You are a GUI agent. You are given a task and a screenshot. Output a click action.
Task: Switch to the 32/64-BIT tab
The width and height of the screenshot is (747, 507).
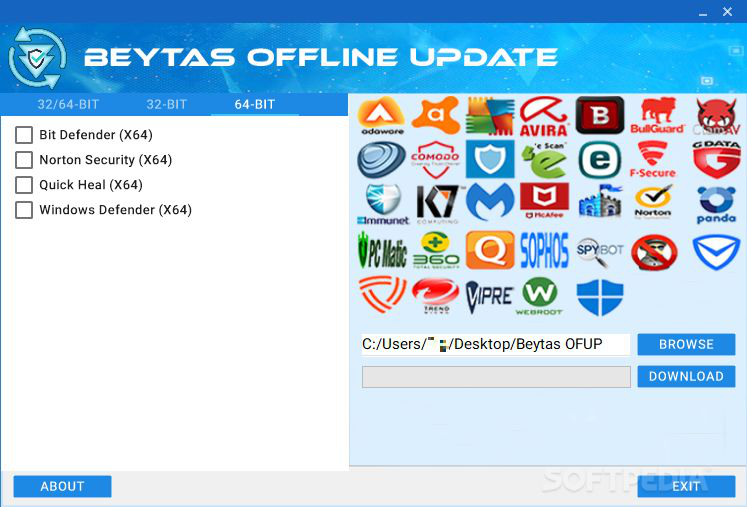pos(68,104)
